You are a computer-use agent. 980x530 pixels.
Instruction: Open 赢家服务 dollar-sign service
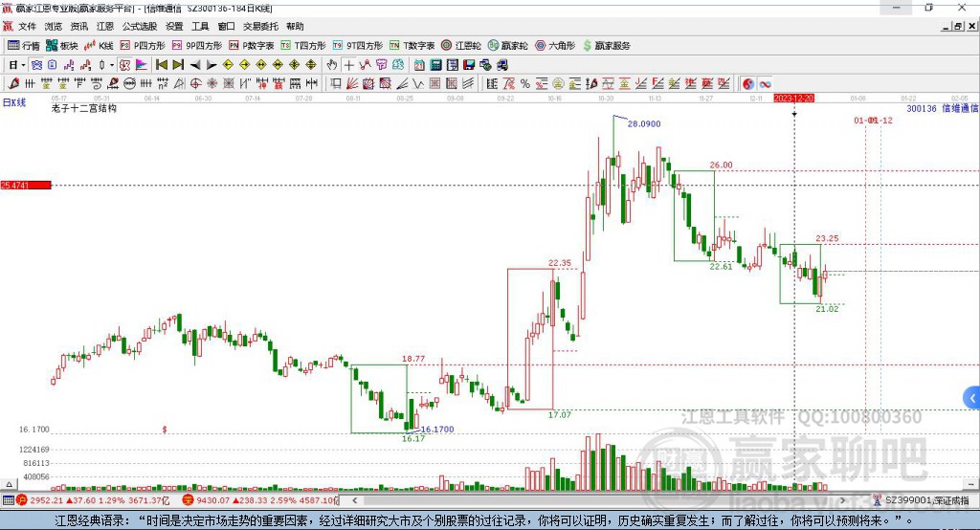tap(606, 46)
